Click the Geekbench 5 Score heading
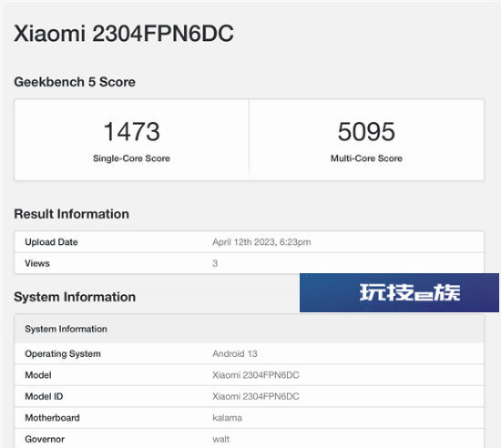The width and height of the screenshot is (501, 448). (75, 82)
